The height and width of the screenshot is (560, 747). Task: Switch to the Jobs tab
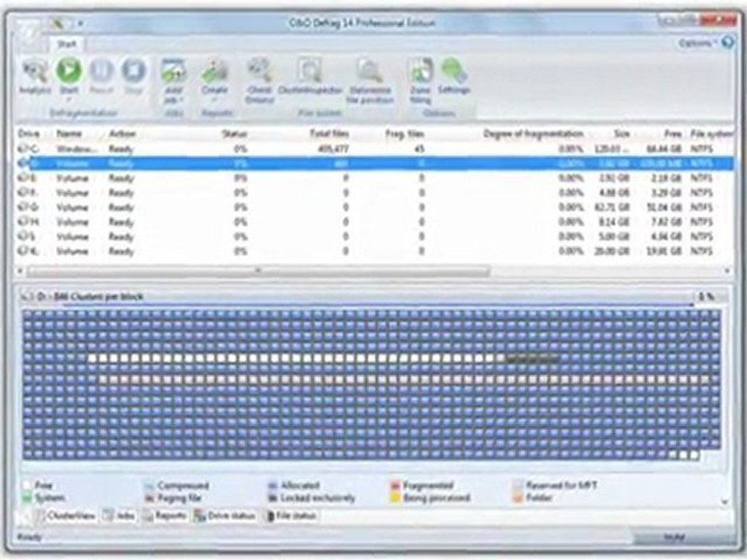click(x=119, y=516)
